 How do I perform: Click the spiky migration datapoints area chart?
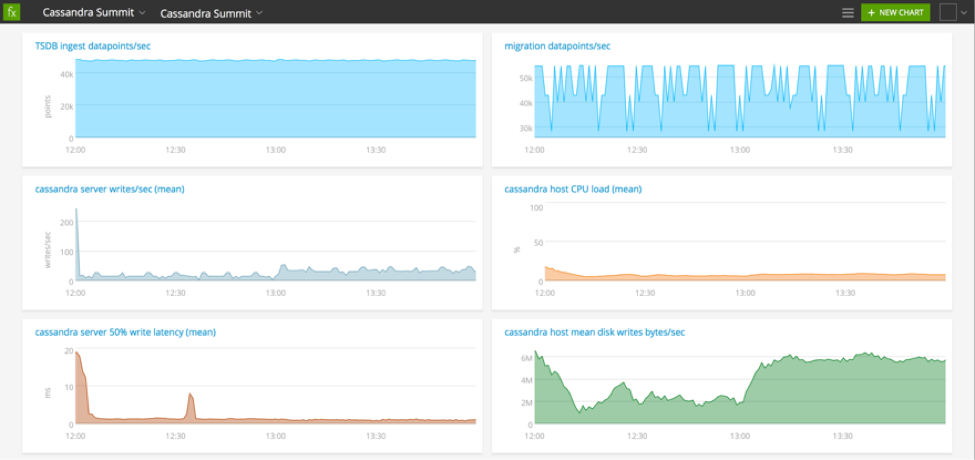(740, 101)
